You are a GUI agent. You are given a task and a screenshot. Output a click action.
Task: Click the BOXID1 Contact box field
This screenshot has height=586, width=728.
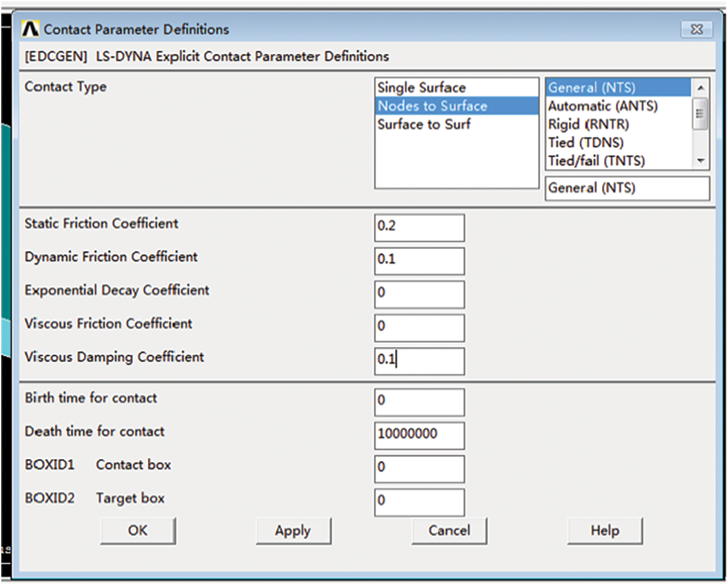pyautogui.click(x=419, y=468)
